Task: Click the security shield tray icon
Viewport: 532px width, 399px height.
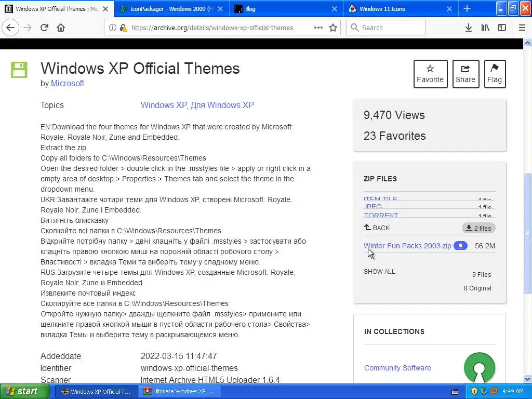Action: click(474, 391)
